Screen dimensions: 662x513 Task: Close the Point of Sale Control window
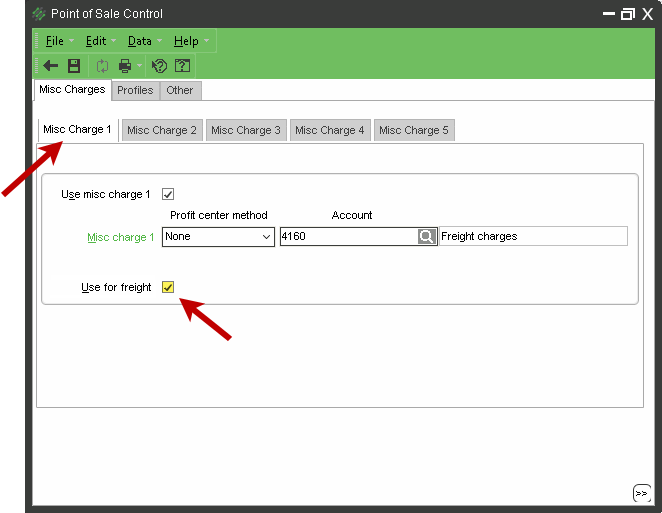[x=648, y=14]
